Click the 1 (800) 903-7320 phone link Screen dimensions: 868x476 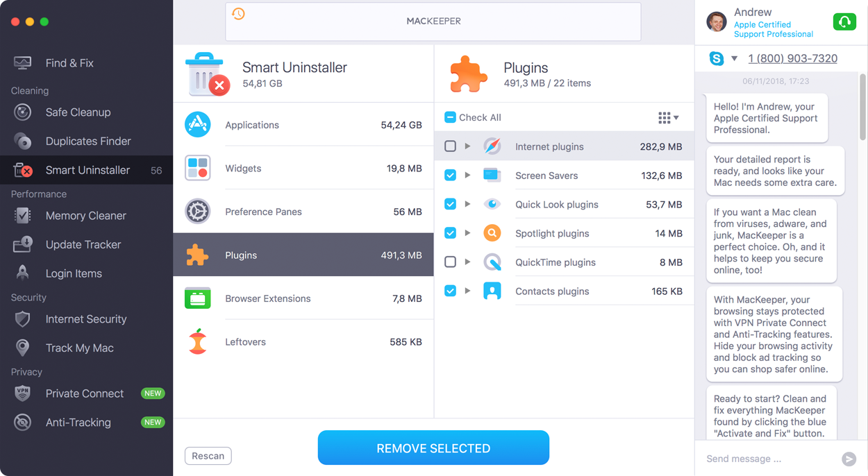pyautogui.click(x=792, y=59)
